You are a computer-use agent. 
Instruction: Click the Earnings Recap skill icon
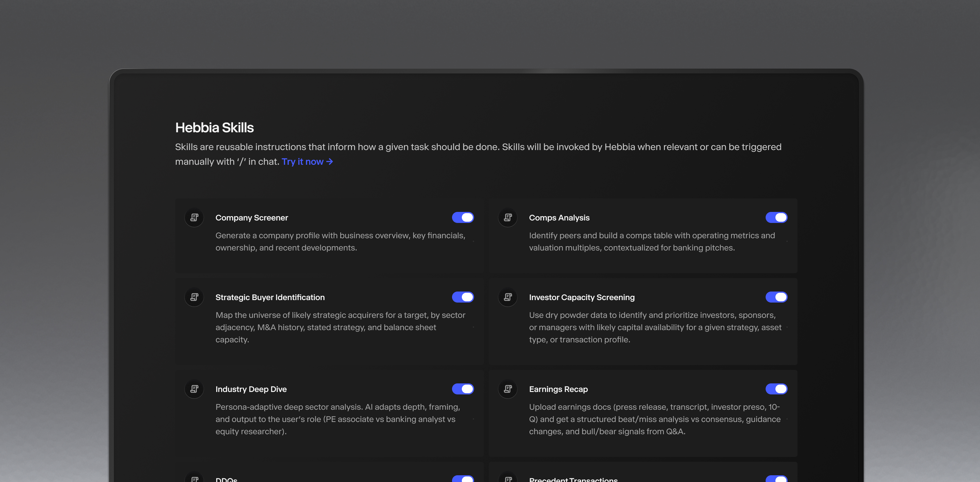[x=507, y=389]
